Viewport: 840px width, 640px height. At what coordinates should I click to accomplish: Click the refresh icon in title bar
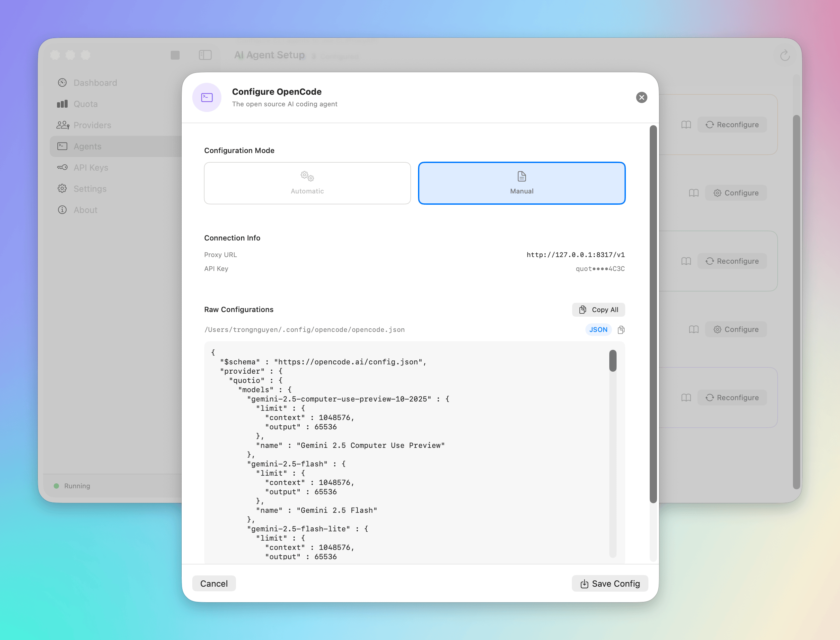pos(785,56)
